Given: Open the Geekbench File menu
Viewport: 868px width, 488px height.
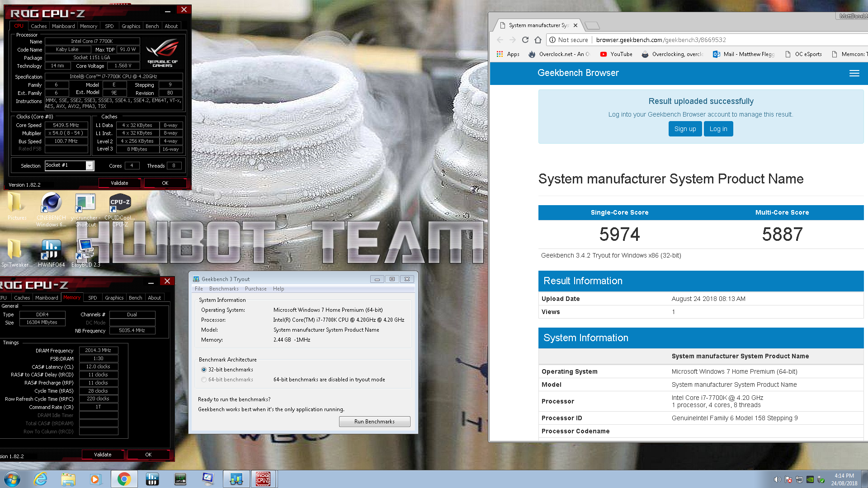Looking at the screenshot, I should tap(198, 289).
